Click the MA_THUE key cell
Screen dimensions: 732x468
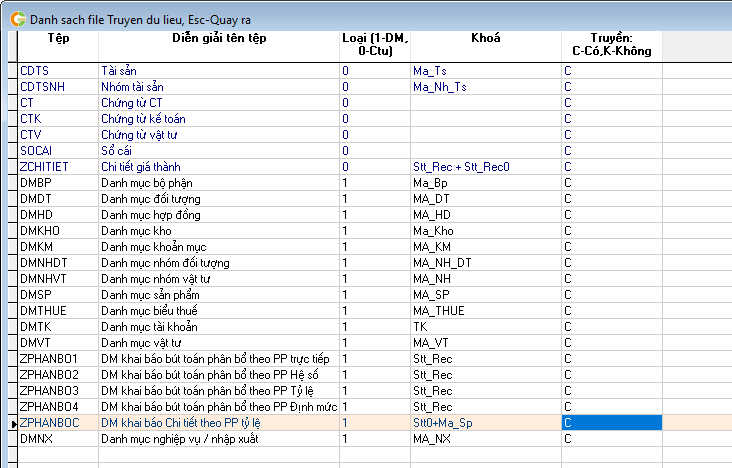tap(486, 311)
